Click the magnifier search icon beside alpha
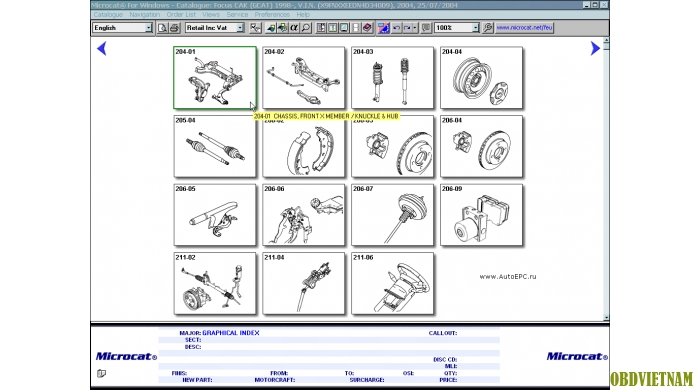Viewport: 700px width, 390px height. (x=306, y=28)
